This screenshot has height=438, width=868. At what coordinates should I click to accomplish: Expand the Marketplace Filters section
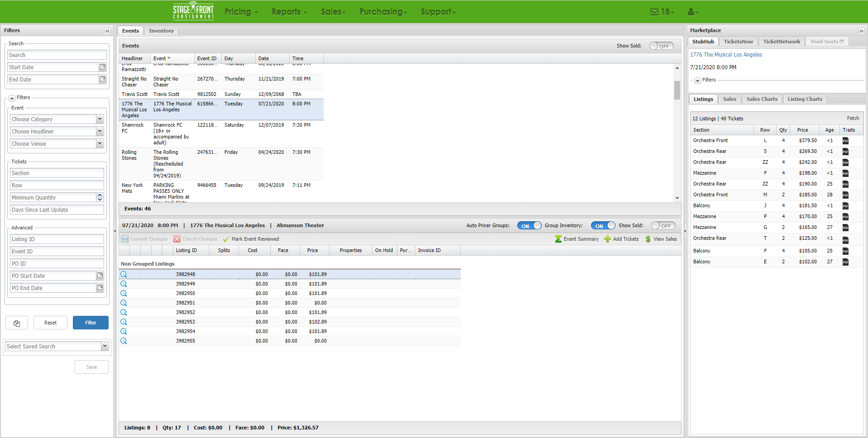tap(697, 81)
